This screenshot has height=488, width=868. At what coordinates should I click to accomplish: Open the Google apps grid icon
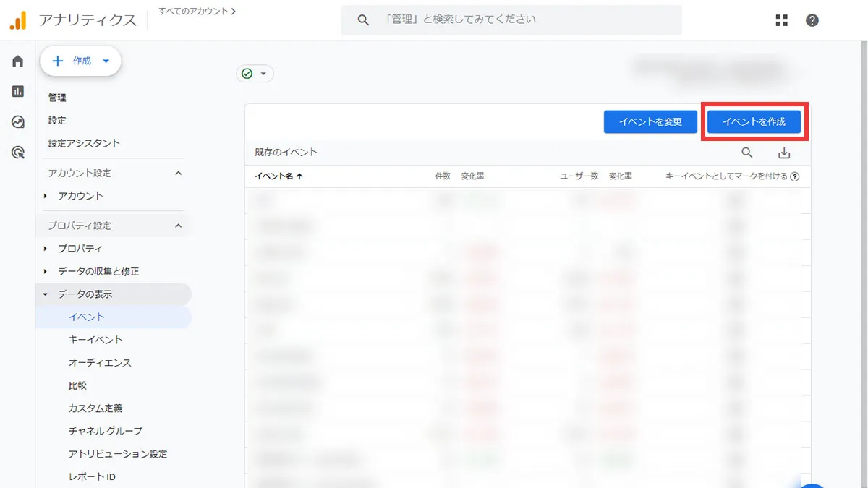(x=781, y=20)
